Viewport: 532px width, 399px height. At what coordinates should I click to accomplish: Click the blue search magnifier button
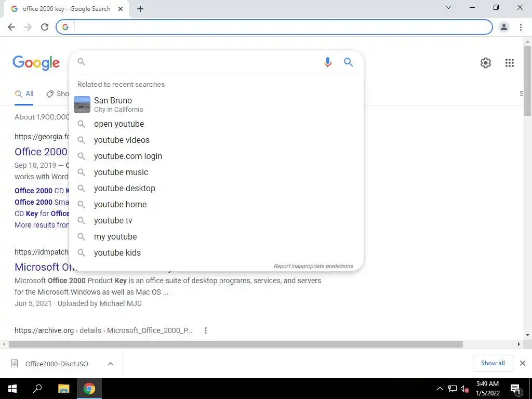(x=348, y=62)
